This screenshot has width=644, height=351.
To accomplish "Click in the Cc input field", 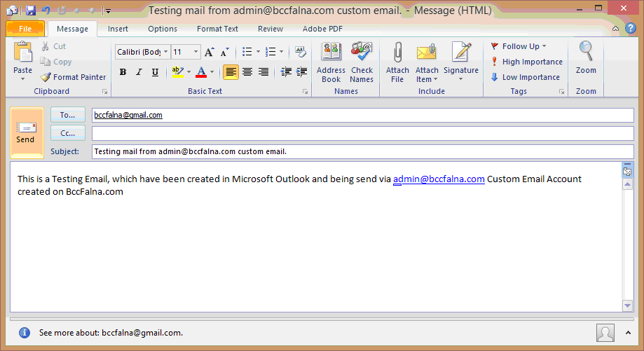I will (x=363, y=133).
